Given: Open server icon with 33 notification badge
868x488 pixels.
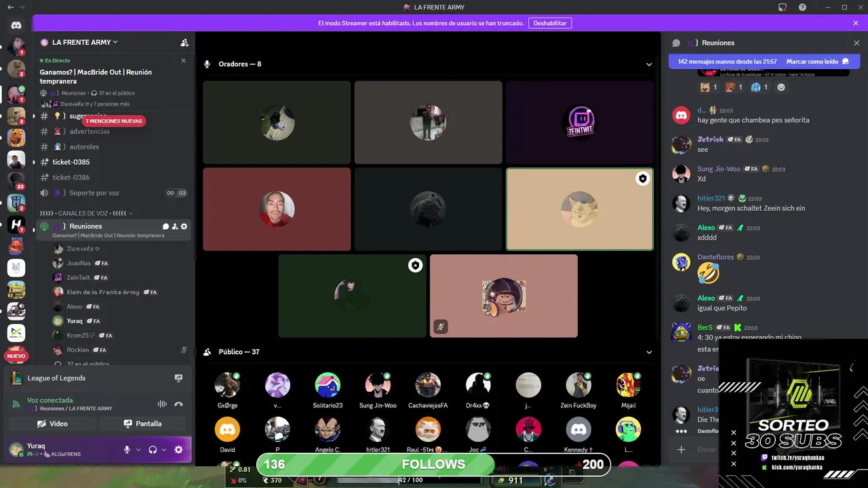Looking at the screenshot, I should pos(16,182).
